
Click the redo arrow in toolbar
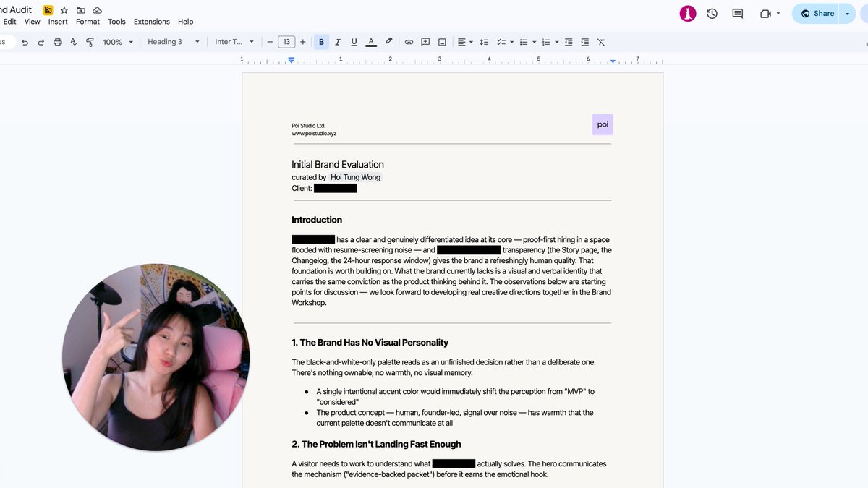41,42
